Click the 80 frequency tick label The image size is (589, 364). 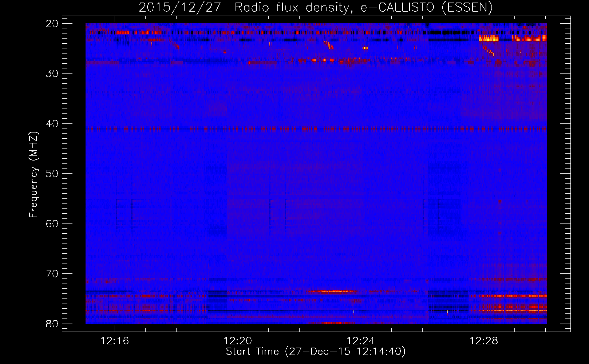(52, 324)
